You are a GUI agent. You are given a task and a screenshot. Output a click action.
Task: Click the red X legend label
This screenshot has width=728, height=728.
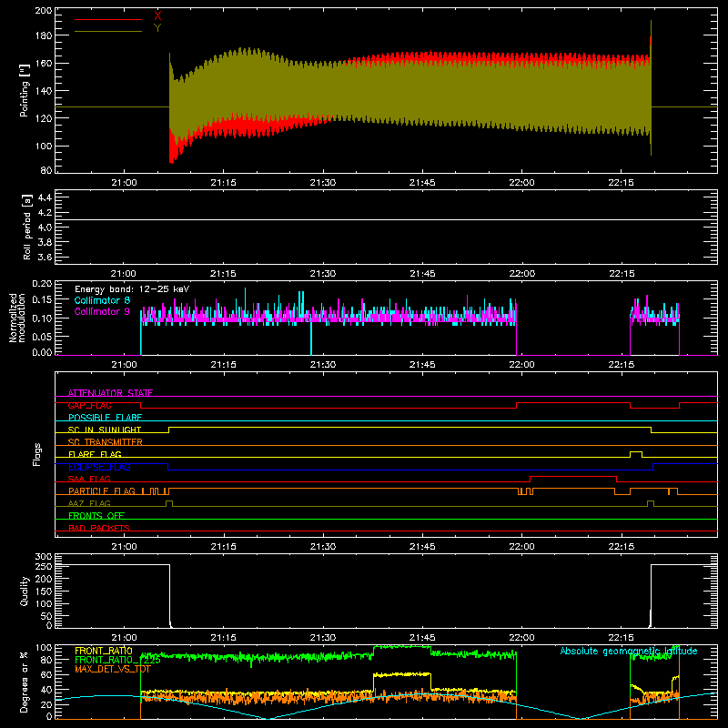pyautogui.click(x=157, y=15)
